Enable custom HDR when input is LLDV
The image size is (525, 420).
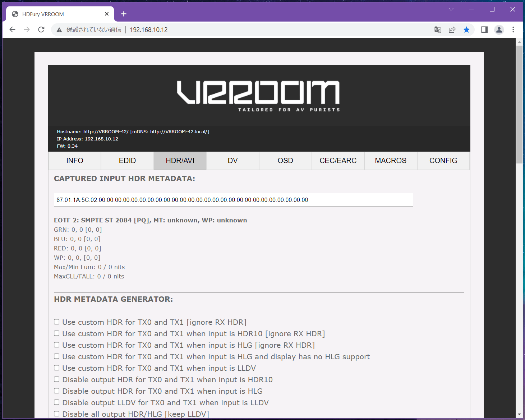(57, 368)
